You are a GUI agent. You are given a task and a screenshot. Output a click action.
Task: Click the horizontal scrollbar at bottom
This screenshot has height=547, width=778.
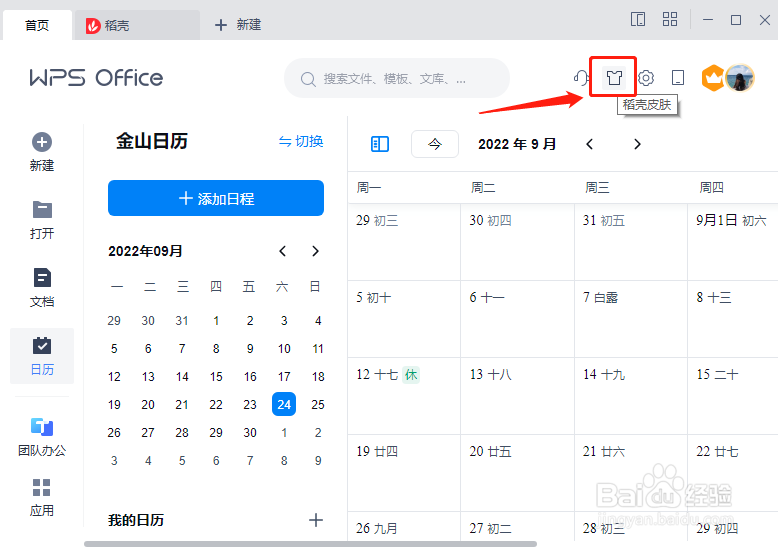click(x=310, y=544)
